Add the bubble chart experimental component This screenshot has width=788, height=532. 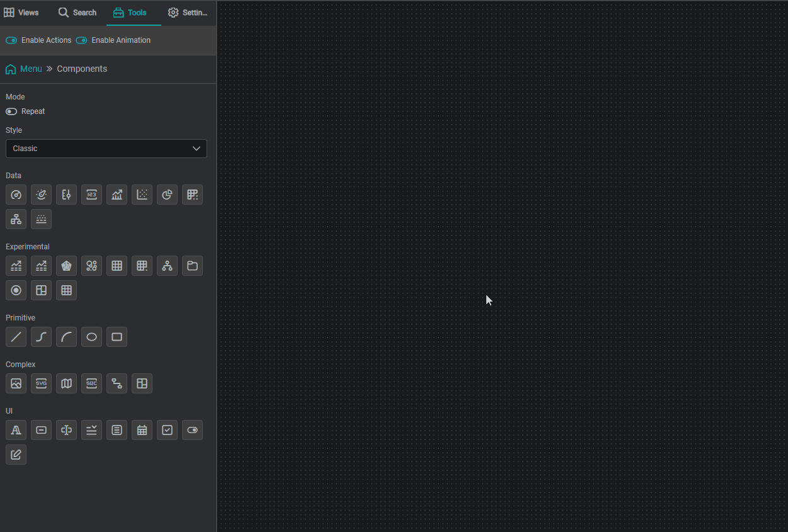(92, 266)
